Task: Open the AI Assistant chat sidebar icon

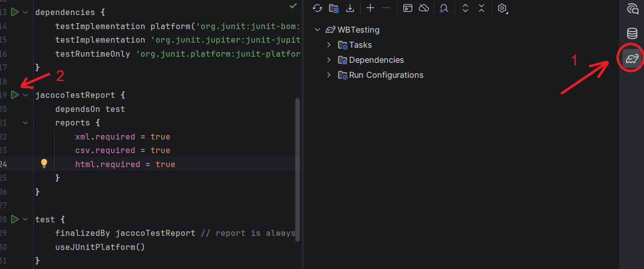Action: pos(632,9)
